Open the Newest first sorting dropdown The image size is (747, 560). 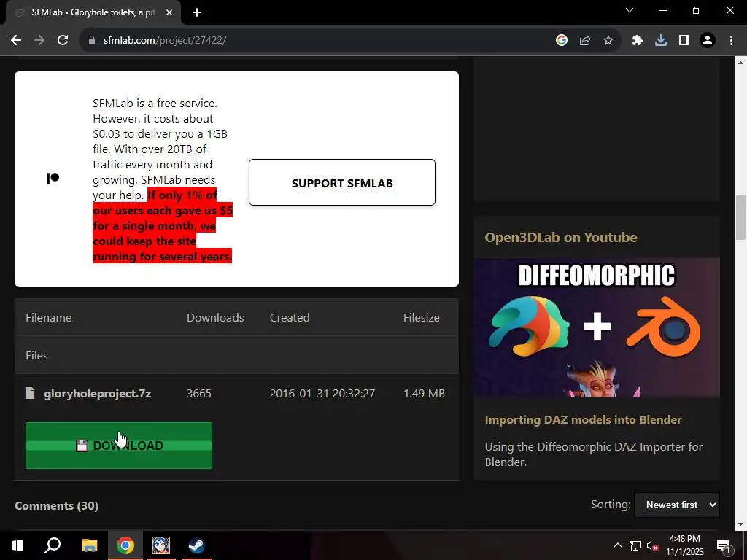point(677,505)
